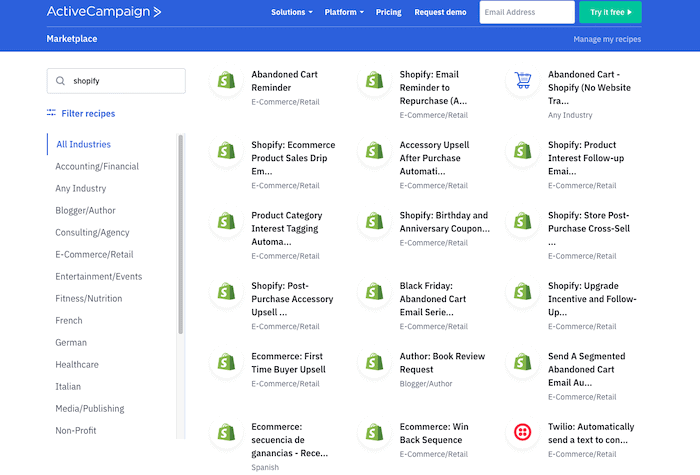Click Shopify icon of Email Reminder to Repurchase
Image resolution: width=700 pixels, height=475 pixels.
coord(375,80)
